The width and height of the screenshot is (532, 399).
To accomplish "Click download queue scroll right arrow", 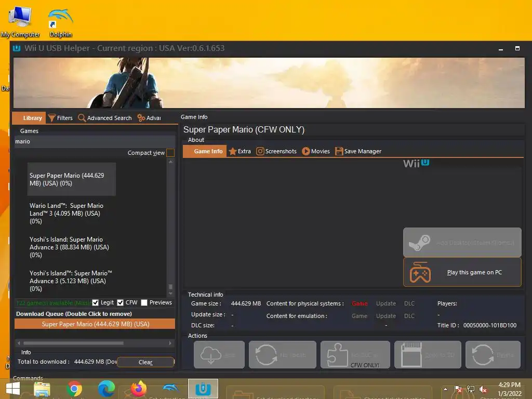I will pos(170,343).
